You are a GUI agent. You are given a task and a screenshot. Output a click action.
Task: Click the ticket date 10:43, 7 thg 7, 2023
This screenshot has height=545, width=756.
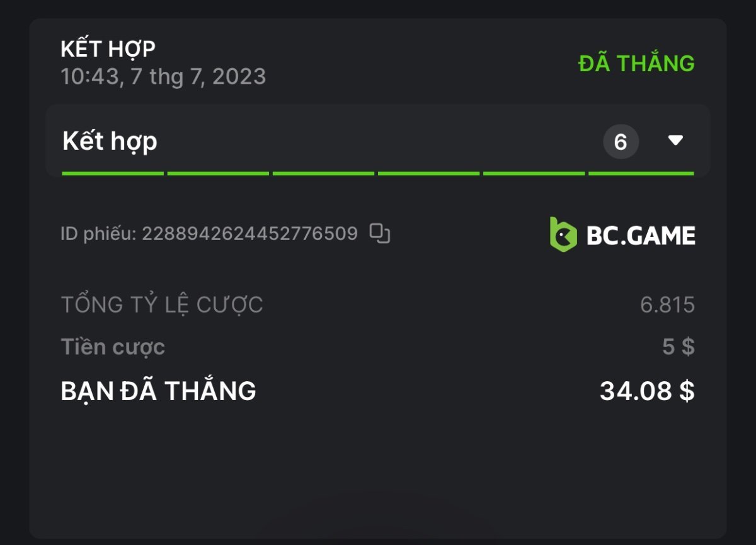[163, 77]
